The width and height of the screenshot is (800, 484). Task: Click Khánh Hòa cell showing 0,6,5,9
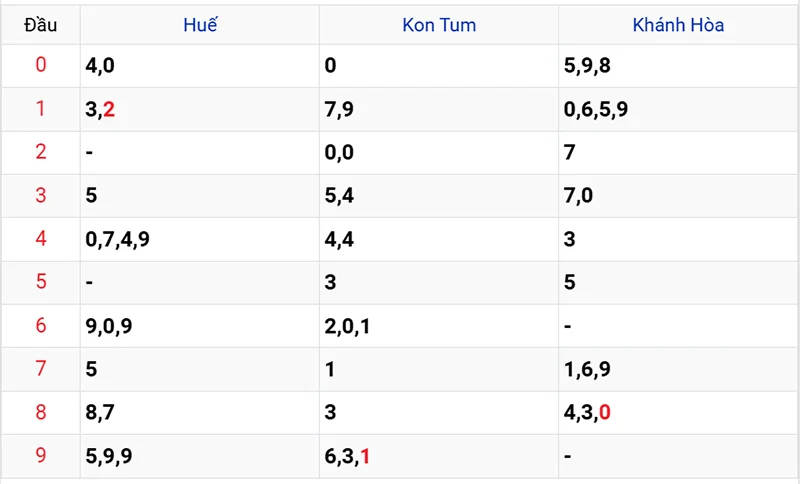(x=678, y=109)
